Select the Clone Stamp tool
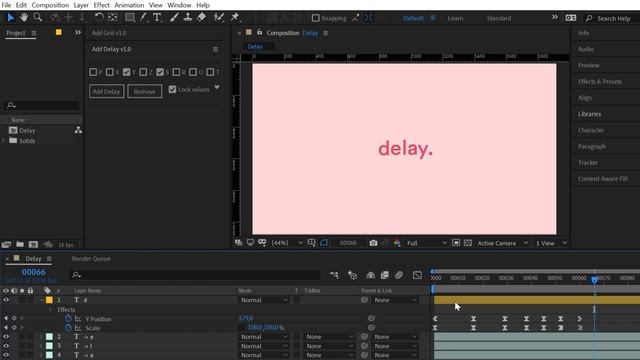Screen dimensions: 640x360 click(x=188, y=18)
